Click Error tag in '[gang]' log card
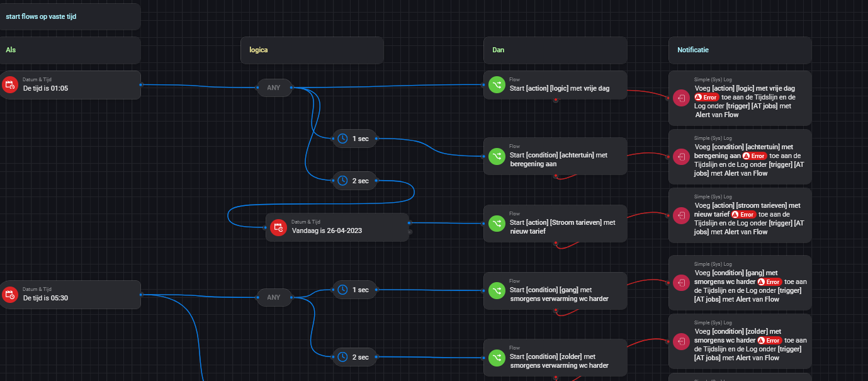The width and height of the screenshot is (868, 381). [769, 282]
